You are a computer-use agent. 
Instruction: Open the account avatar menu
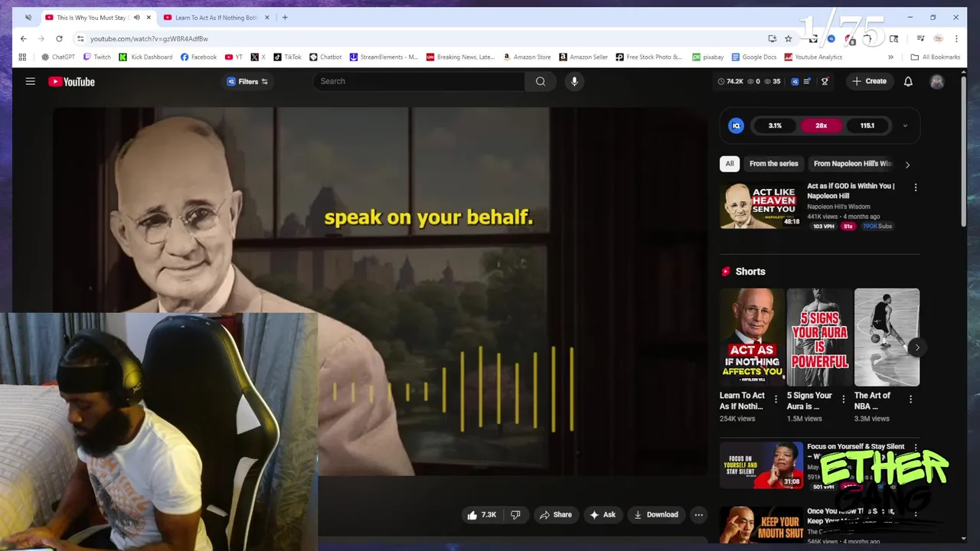[937, 82]
